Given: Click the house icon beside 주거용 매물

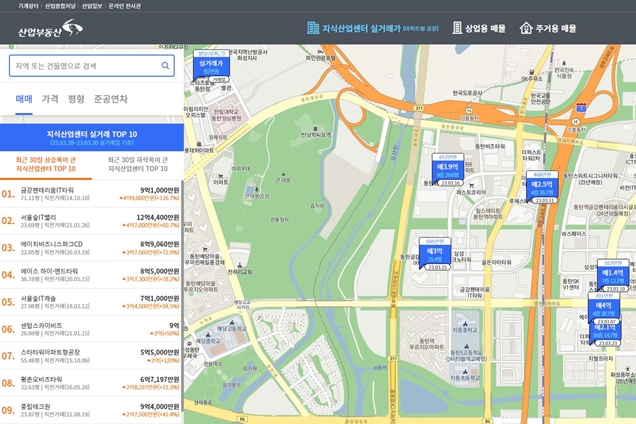Looking at the screenshot, I should tap(526, 28).
